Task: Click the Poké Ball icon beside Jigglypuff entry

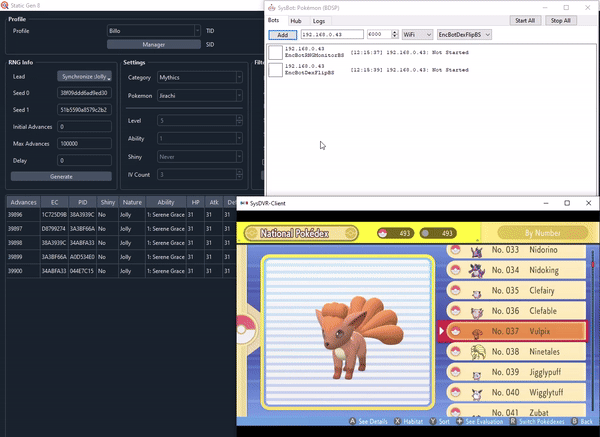Action: click(x=455, y=372)
